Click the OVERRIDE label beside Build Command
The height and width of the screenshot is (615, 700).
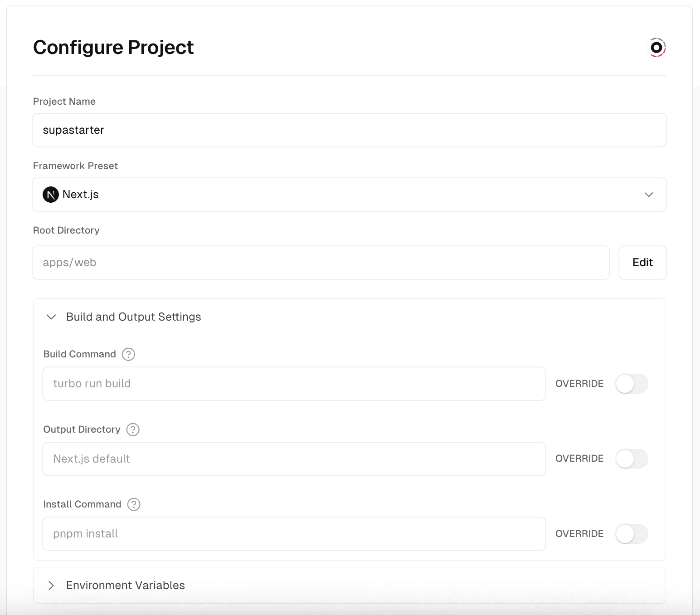579,384
